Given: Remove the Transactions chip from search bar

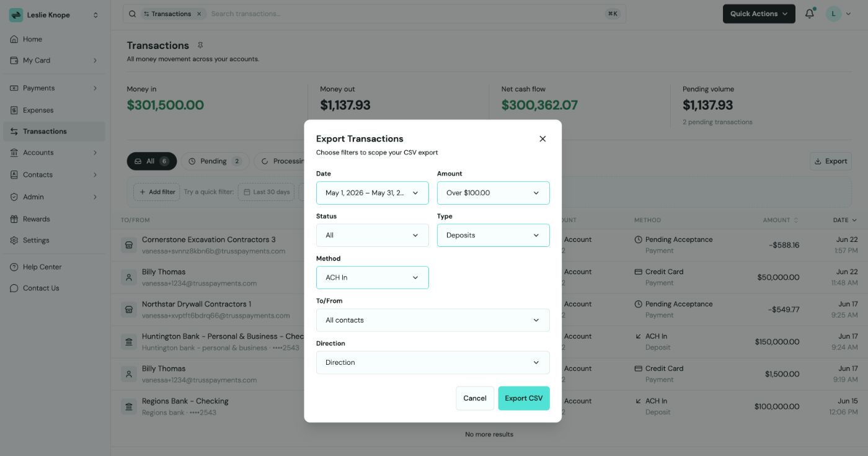Looking at the screenshot, I should pyautogui.click(x=198, y=14).
